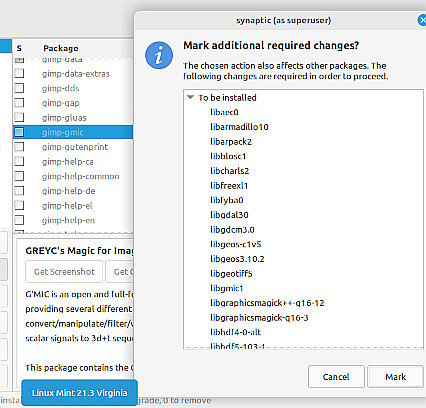This screenshot has height=408, width=426.
Task: Tick the gimp-help-ca status checkbox
Action: (x=19, y=161)
